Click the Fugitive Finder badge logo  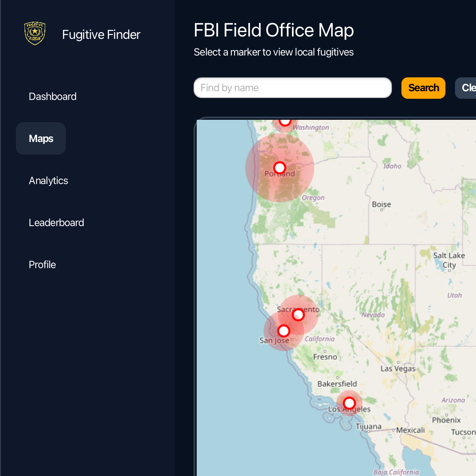[35, 33]
